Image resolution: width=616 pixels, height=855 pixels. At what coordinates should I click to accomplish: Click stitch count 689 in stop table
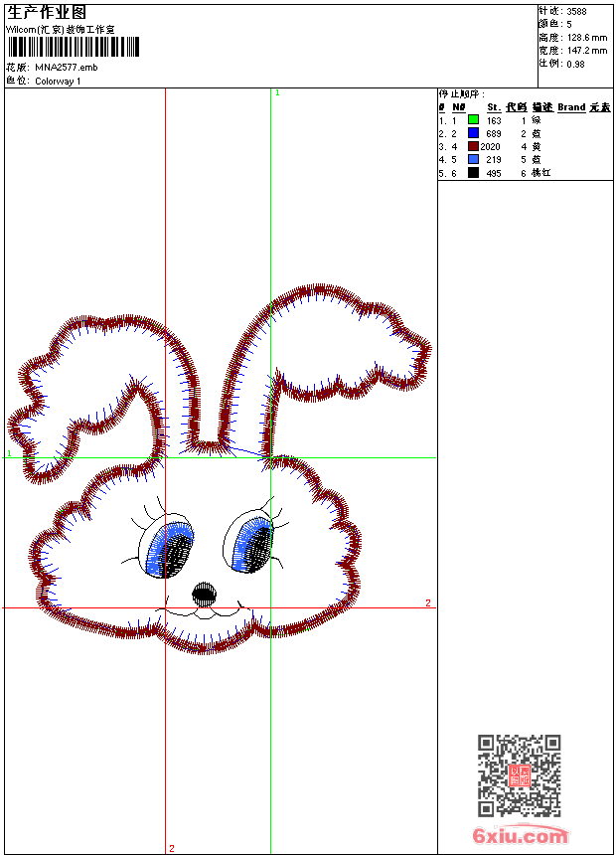[494, 133]
